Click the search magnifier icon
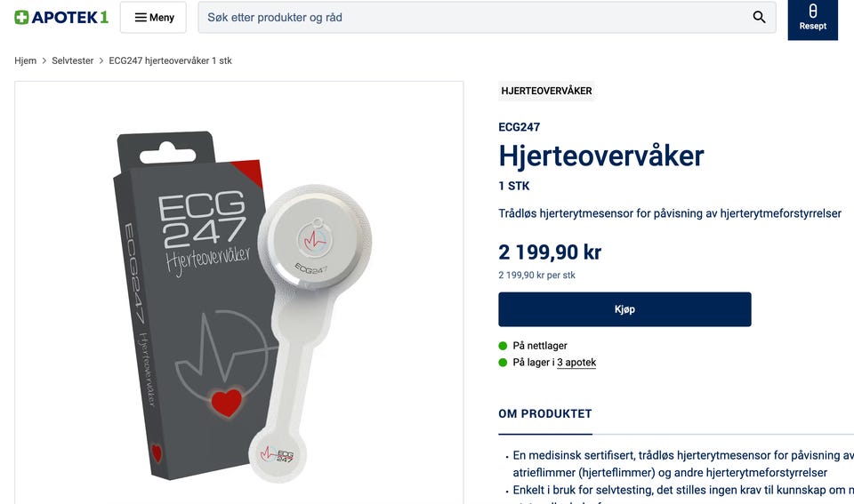This screenshot has height=504, width=854. 759,18
